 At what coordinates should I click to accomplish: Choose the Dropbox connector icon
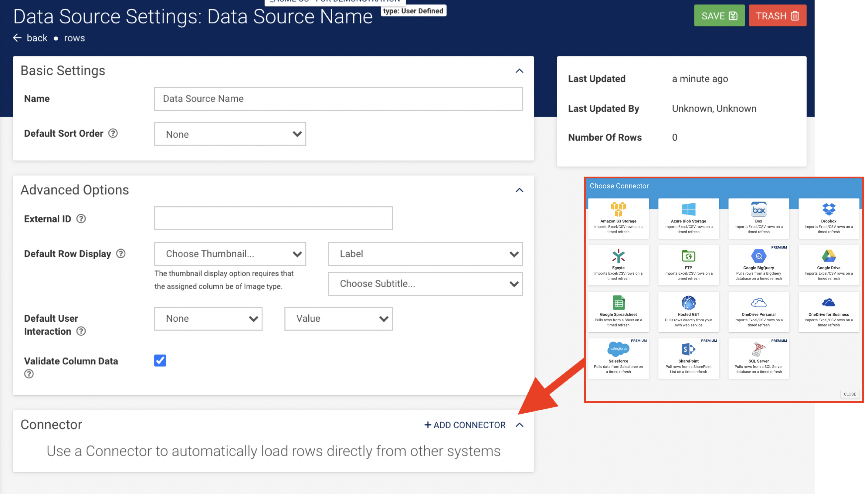(828, 209)
